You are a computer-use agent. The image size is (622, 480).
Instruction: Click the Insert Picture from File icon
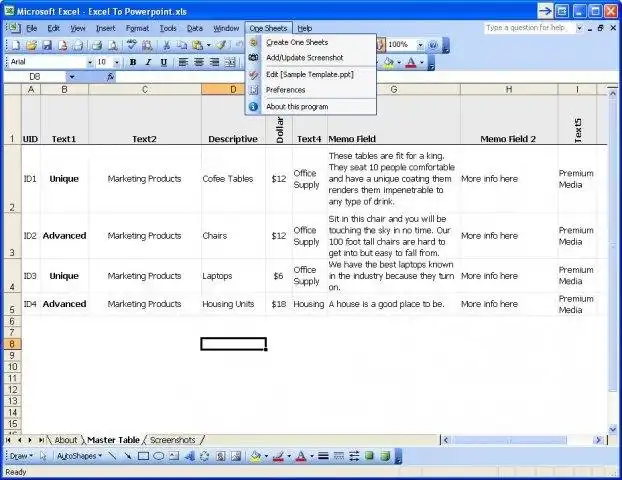[236, 456]
